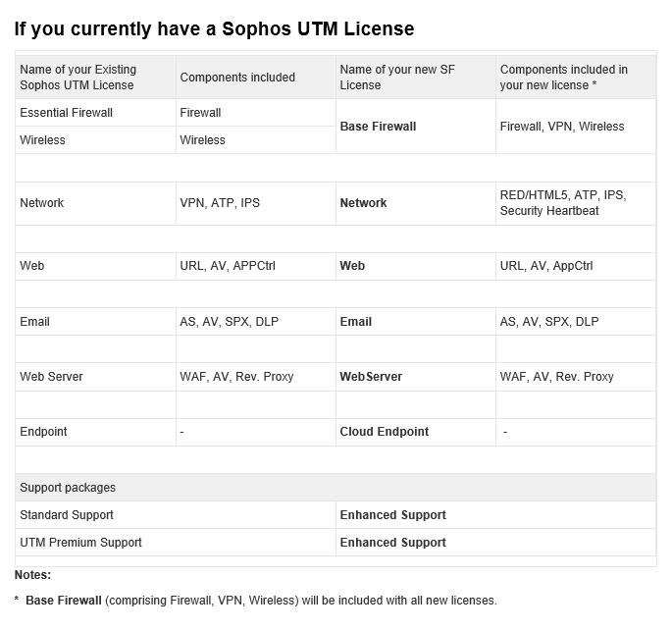Click the 'If you currently have a Sophos UTM License' heading

tap(214, 29)
